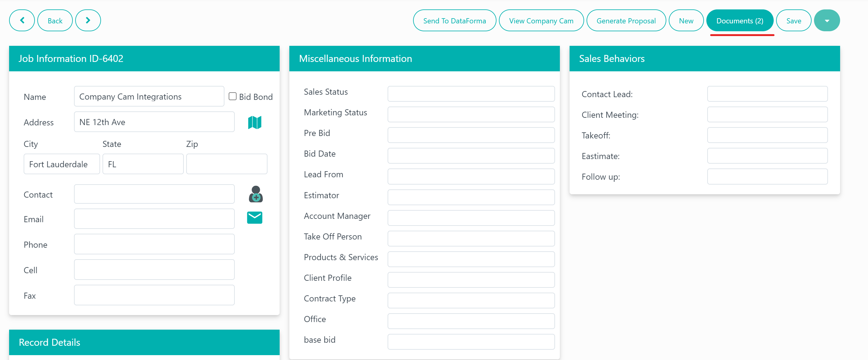
Task: Focus the Eastimate field
Action: [767, 156]
